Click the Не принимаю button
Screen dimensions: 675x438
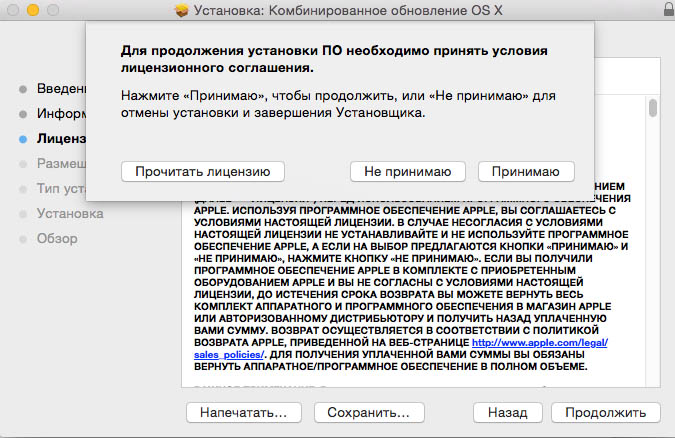(408, 171)
